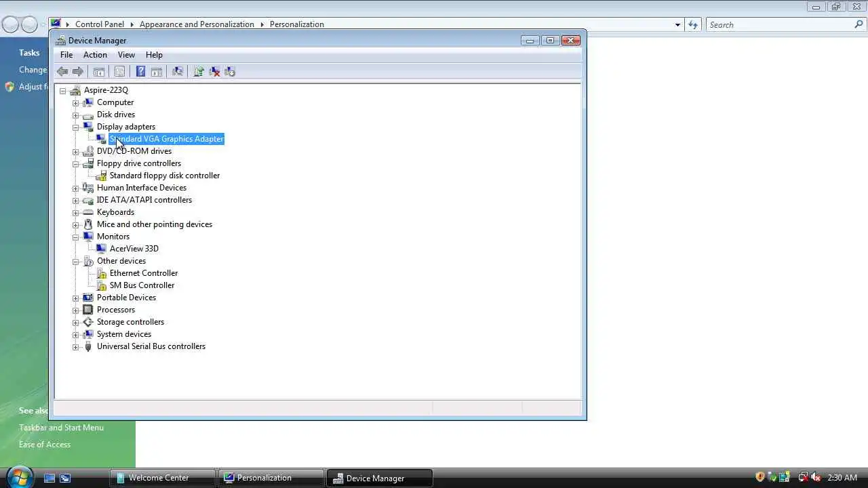Open the File menu
Image resolution: width=868 pixels, height=488 pixels.
(66, 55)
